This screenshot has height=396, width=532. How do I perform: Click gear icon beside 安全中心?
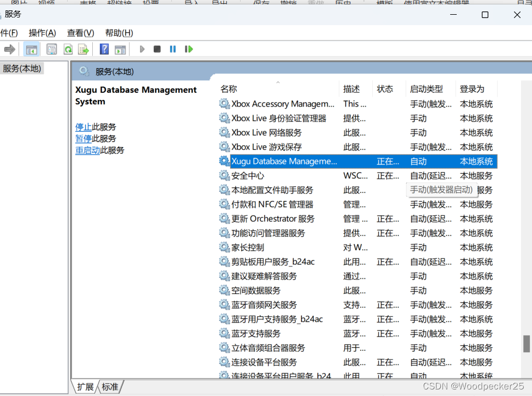click(224, 175)
